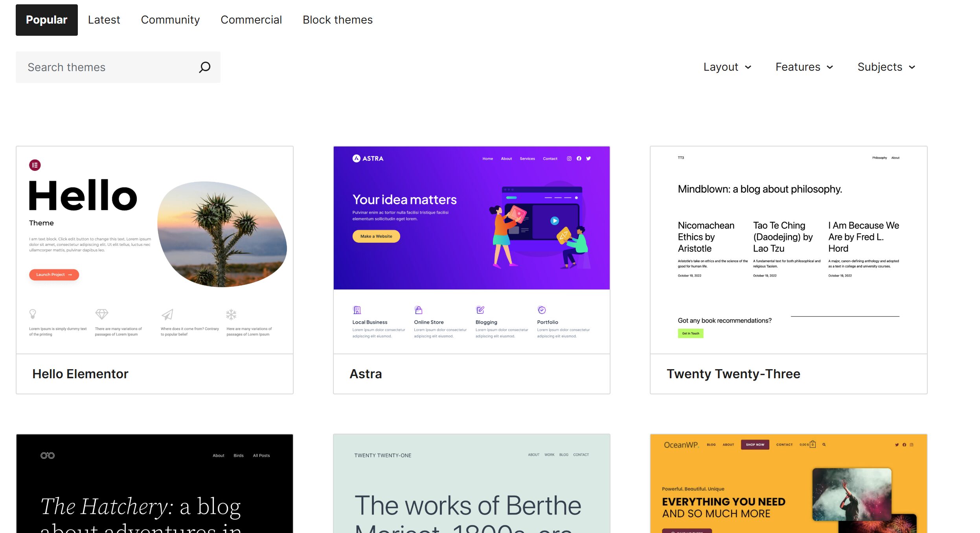Click the Search themes input field
Screen dimensions: 980x533
click(x=118, y=67)
